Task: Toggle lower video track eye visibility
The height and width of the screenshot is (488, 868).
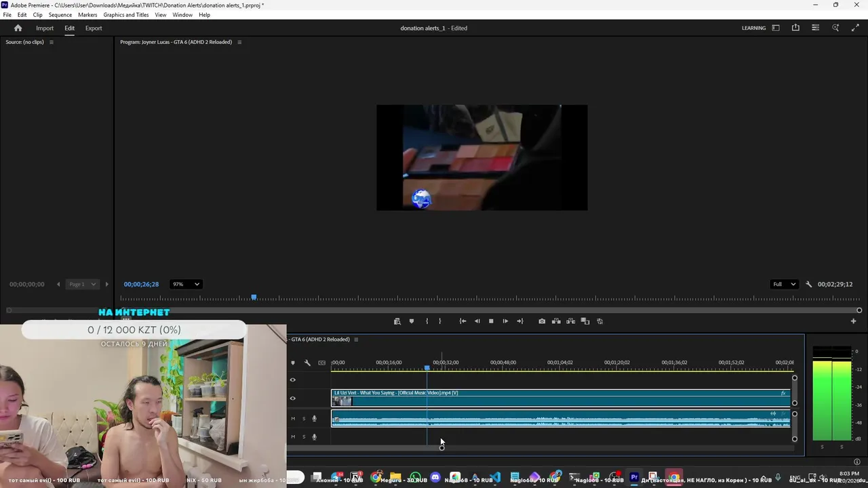Action: (x=293, y=399)
